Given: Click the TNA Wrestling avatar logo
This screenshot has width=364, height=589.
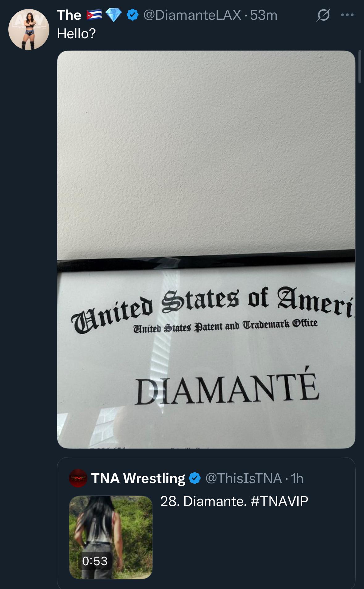Looking at the screenshot, I should point(78,478).
